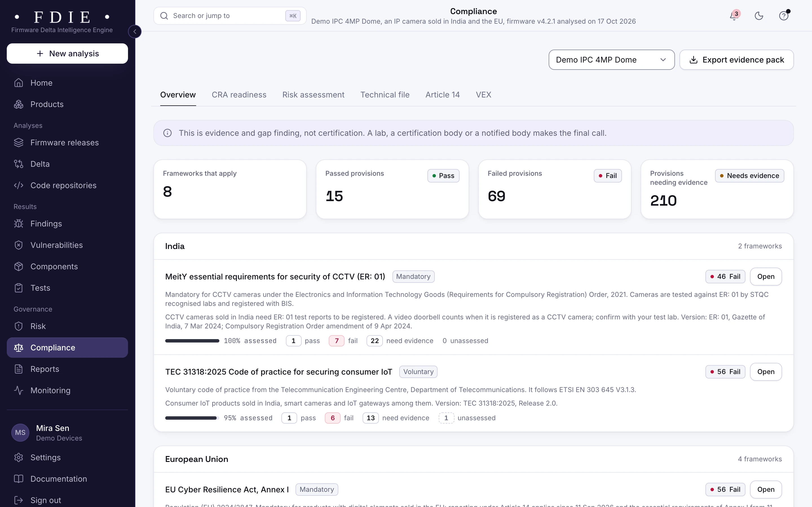Expand the Demo IPC 4MP Dome product dropdown
The width and height of the screenshot is (812, 507).
(611, 60)
